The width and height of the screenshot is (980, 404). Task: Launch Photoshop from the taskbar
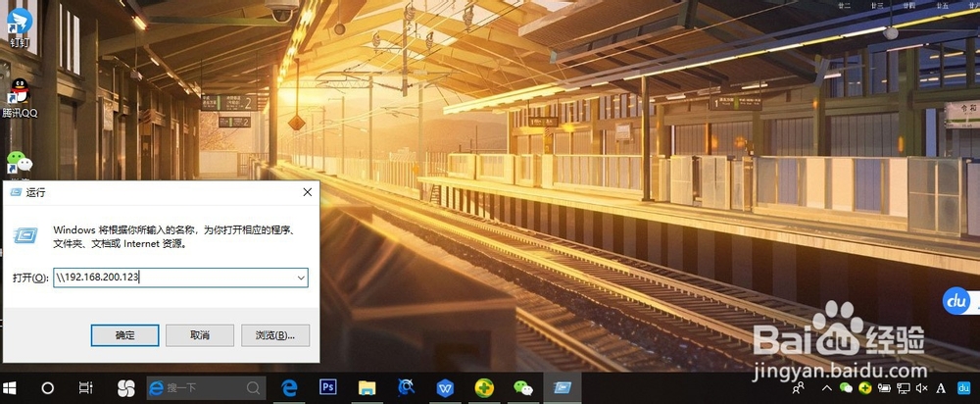pos(328,387)
